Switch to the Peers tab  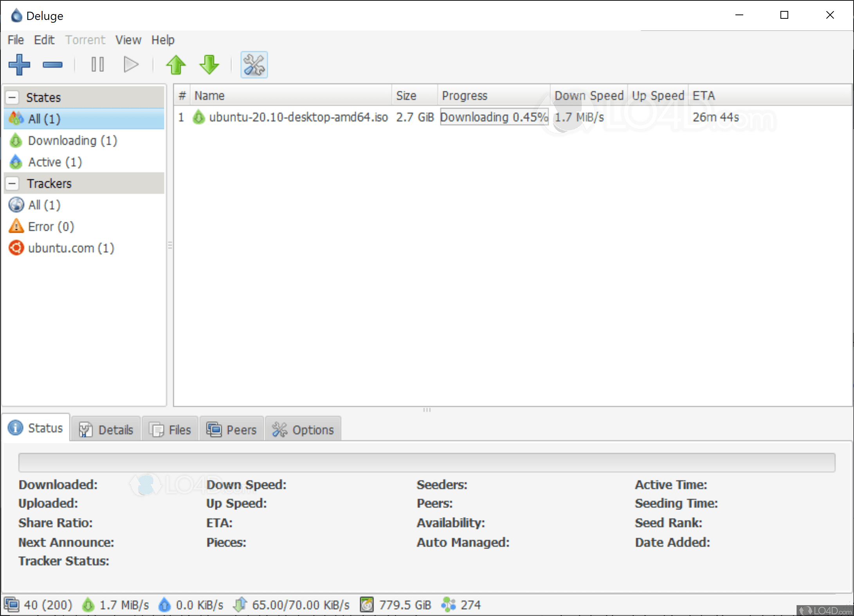(232, 429)
